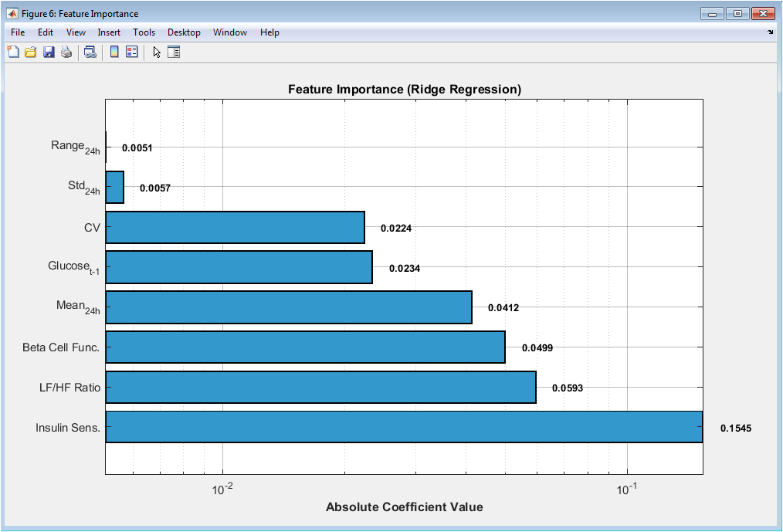Show the Help menu

click(269, 32)
